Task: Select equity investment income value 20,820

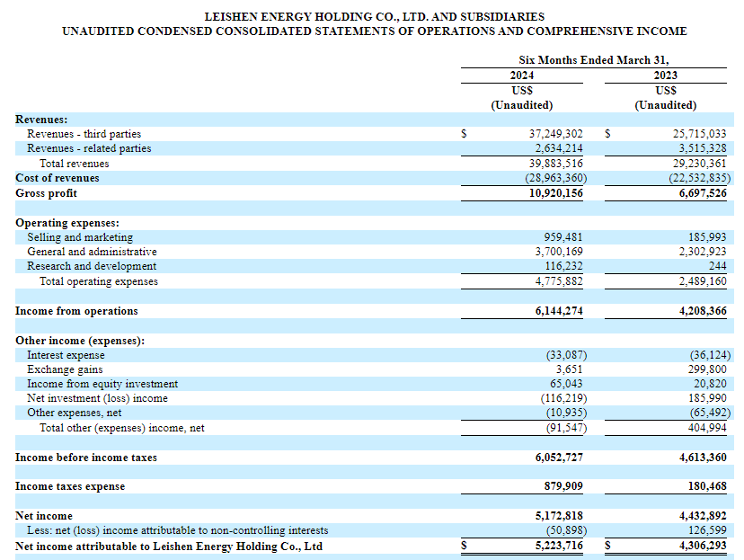Action: coord(710,384)
